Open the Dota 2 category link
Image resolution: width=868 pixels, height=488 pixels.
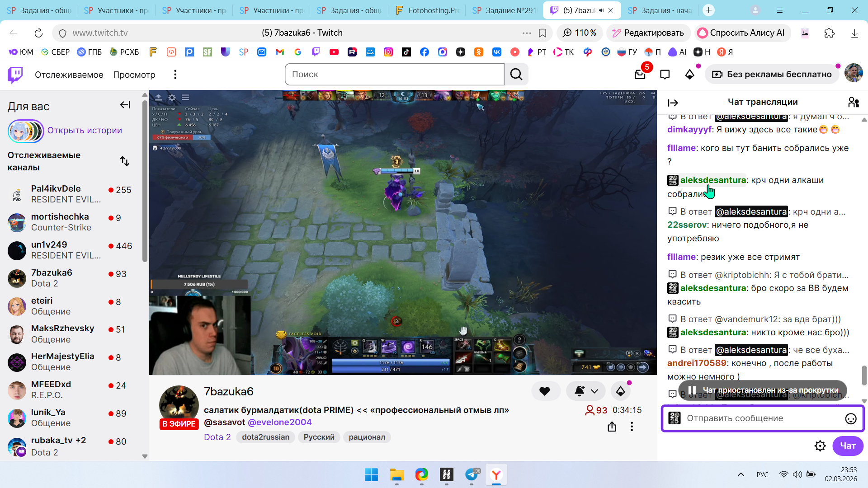point(217,437)
